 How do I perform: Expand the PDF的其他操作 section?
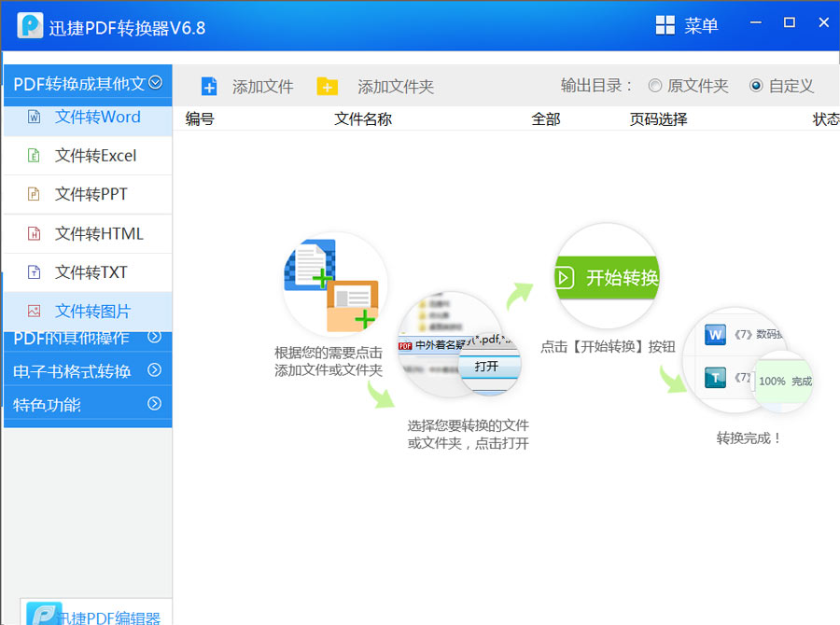[155, 337]
